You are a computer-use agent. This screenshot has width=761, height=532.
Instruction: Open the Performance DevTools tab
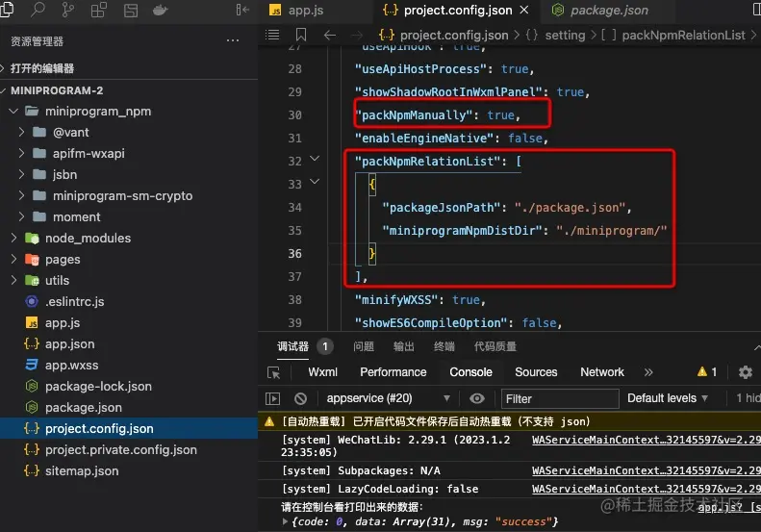coord(393,372)
